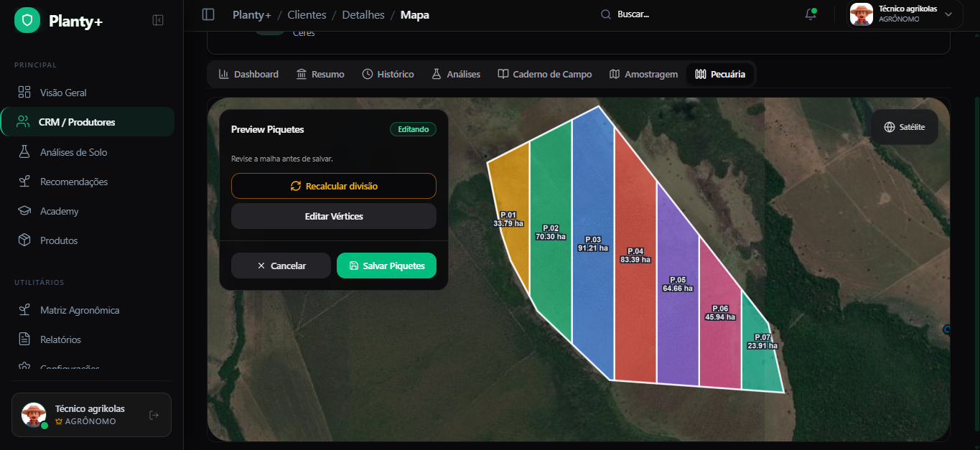Toggle the Satélite map layer
The height and width of the screenshot is (450, 980).
904,127
